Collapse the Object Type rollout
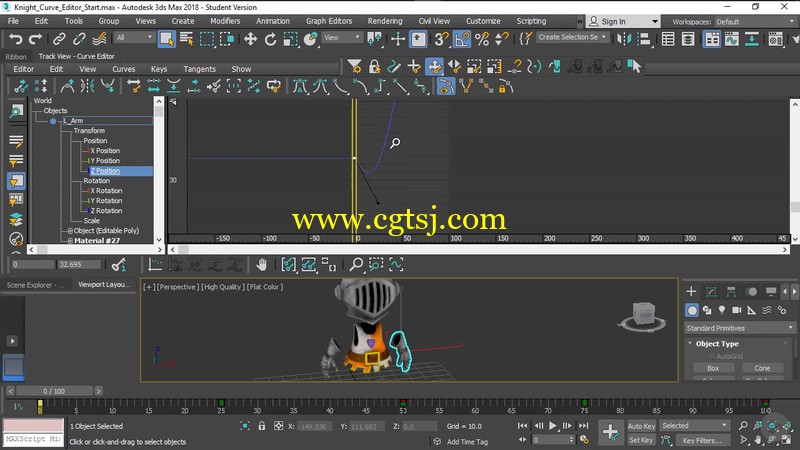Viewport: 800px width, 450px height. (x=690, y=343)
